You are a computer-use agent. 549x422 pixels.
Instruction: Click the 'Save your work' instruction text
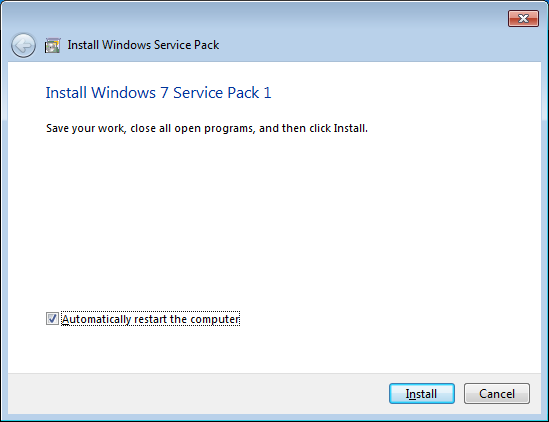click(x=207, y=129)
